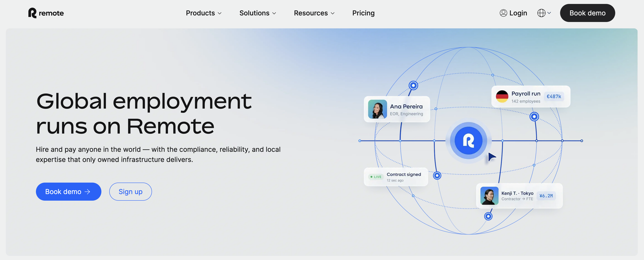
Task: Click the globe language icon
Action: [x=541, y=13]
